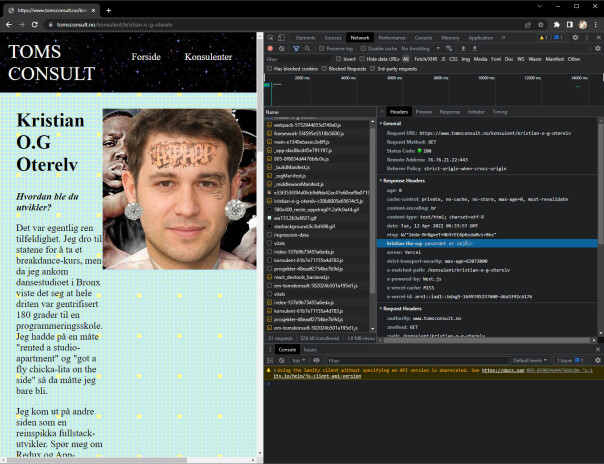Open console context 'top' dropdown

(x=299, y=360)
